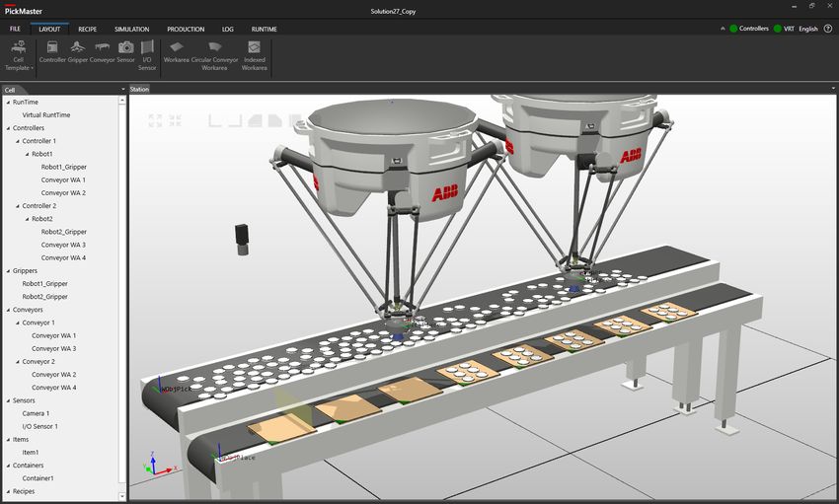
Task: Click the Cell tree scrollbar down arrow
Action: pos(122,496)
